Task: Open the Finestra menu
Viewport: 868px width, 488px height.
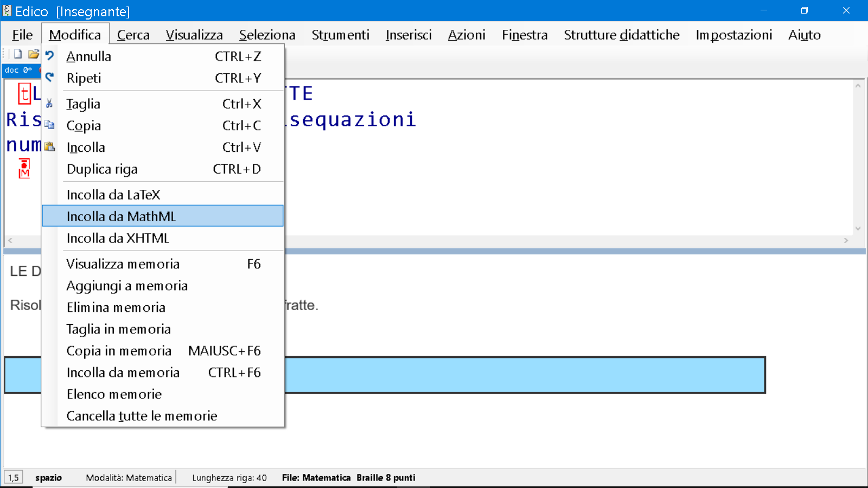Action: coord(525,35)
